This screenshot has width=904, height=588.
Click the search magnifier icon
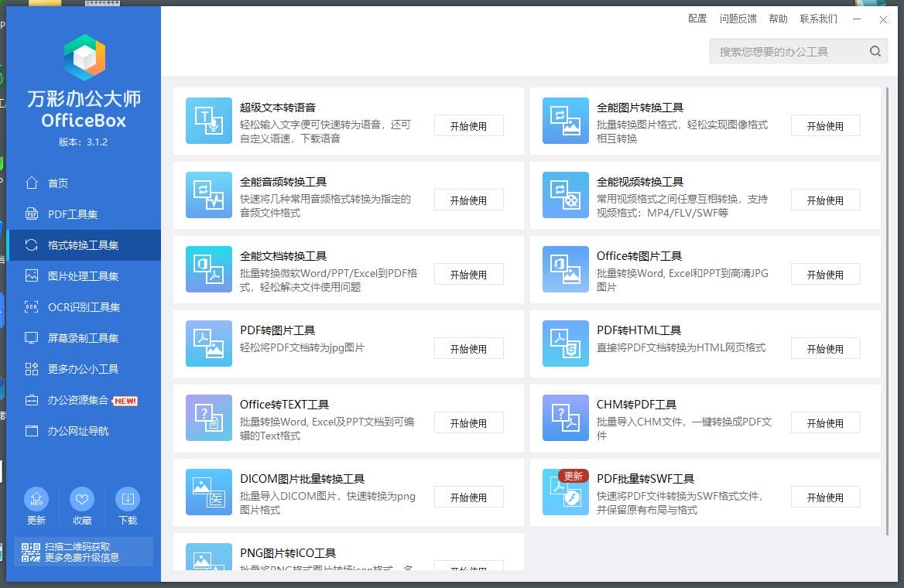[x=875, y=52]
